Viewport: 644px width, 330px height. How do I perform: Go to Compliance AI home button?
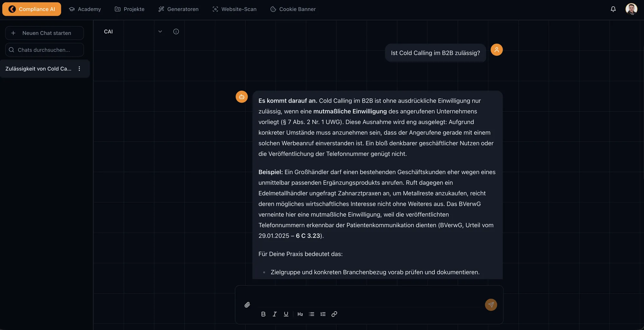(32, 9)
